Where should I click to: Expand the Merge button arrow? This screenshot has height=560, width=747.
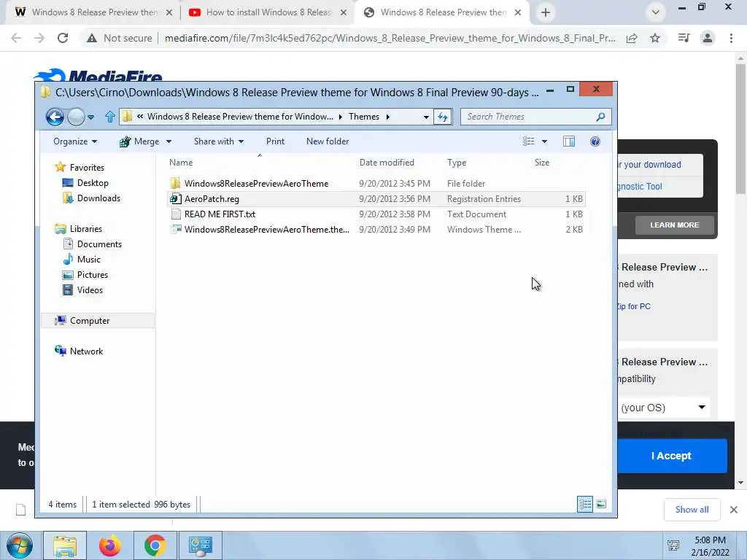coord(169,141)
